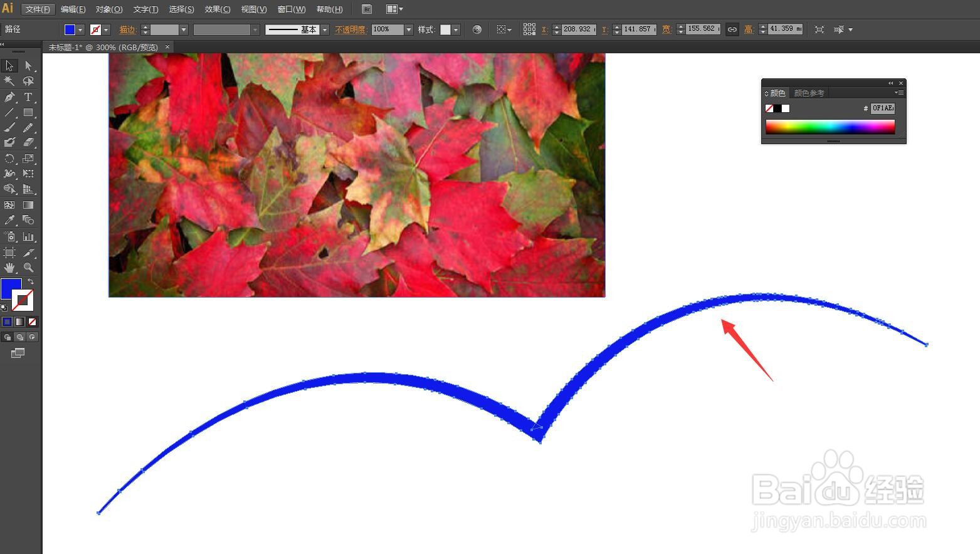The width and height of the screenshot is (980, 554).
Task: Select the Selection (black arrow) tool
Action: (x=9, y=66)
